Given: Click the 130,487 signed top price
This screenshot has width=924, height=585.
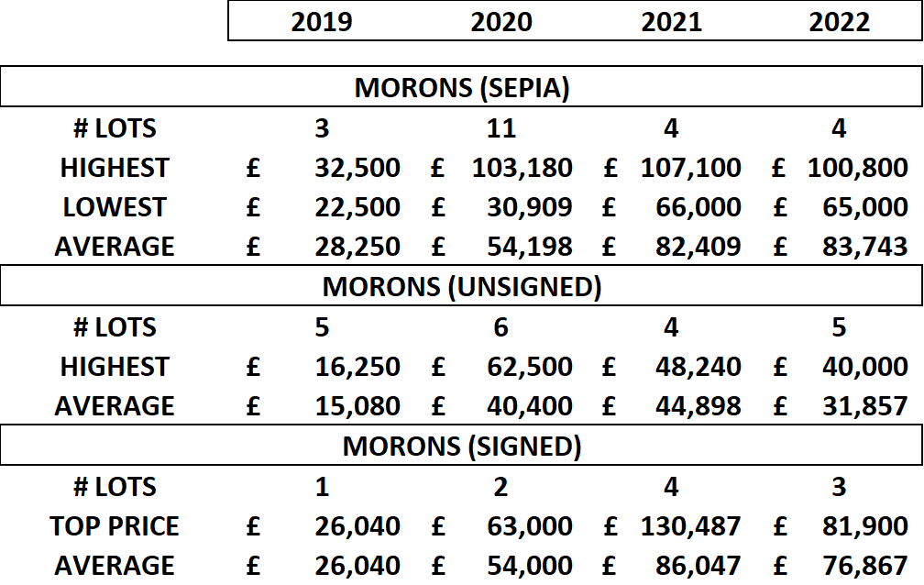Looking at the screenshot, I should coord(690,526).
